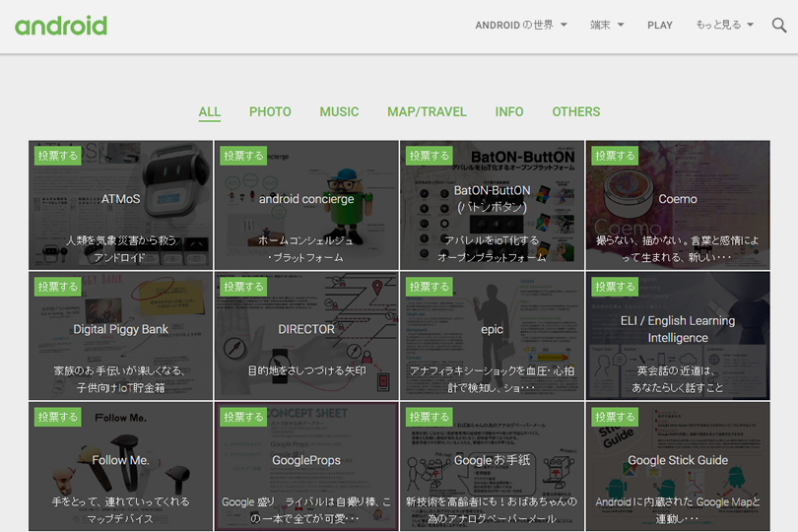Screen dimensions: 798x532
Task: Click description Androidに内蔵された Google Mapと連動し
Action: pyautogui.click(x=678, y=510)
